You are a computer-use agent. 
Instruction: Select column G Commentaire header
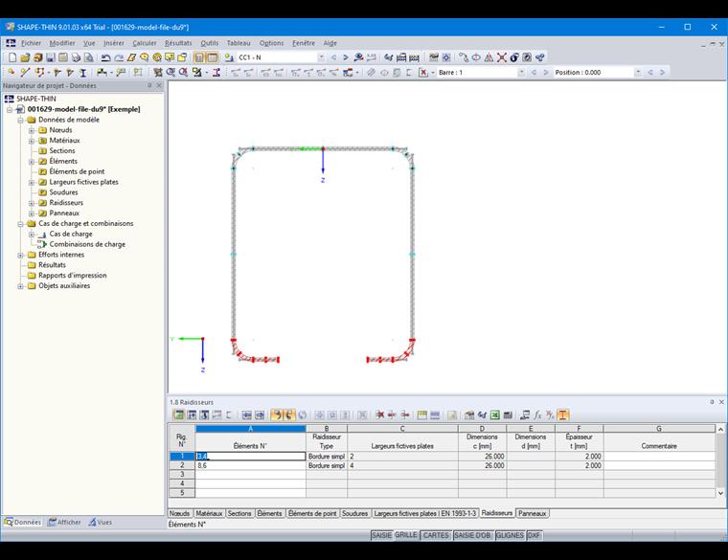tap(659, 429)
